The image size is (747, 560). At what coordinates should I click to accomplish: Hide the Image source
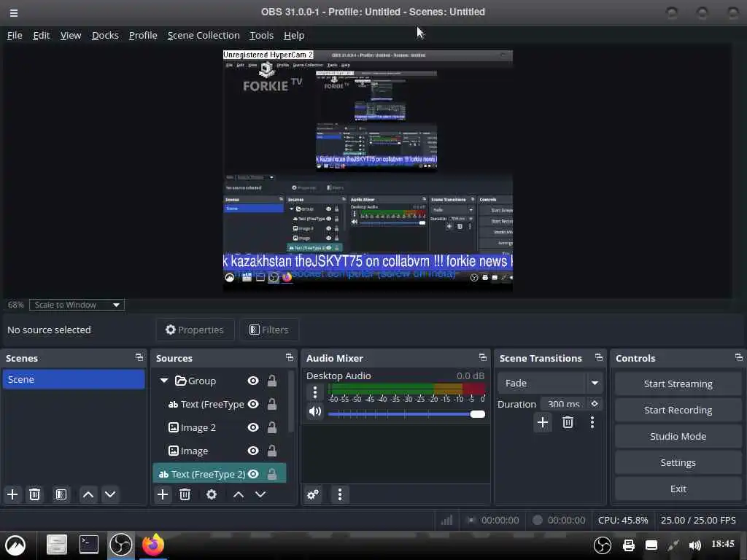[x=253, y=451]
